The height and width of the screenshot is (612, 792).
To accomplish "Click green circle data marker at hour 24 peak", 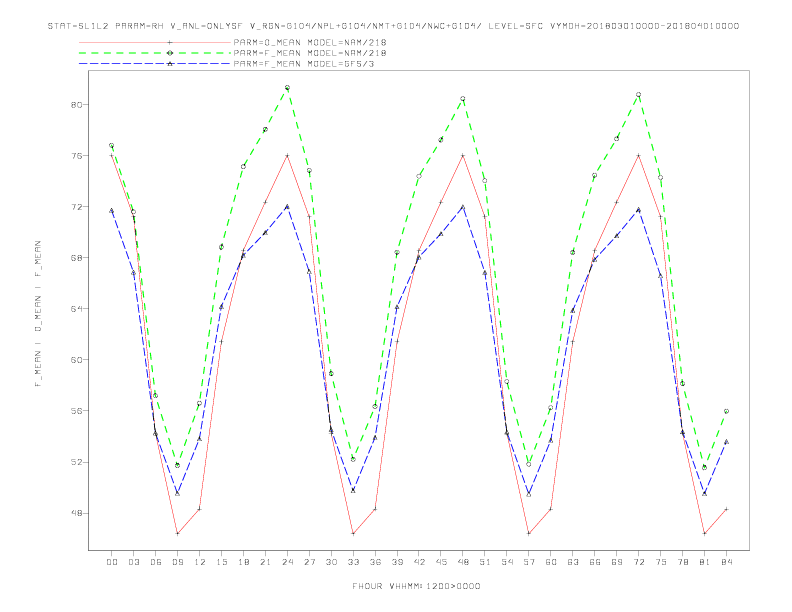I will [287, 87].
